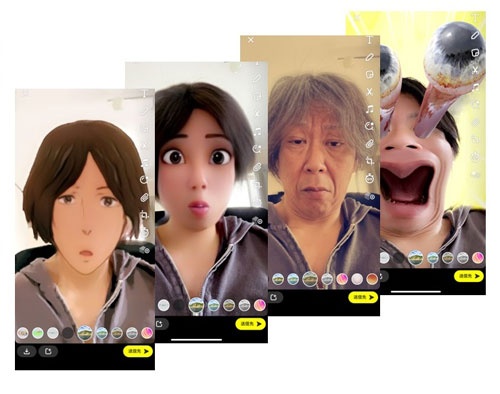
Task: Select the pencil draw tool in the gray-haired filter snap
Action: click(x=369, y=57)
